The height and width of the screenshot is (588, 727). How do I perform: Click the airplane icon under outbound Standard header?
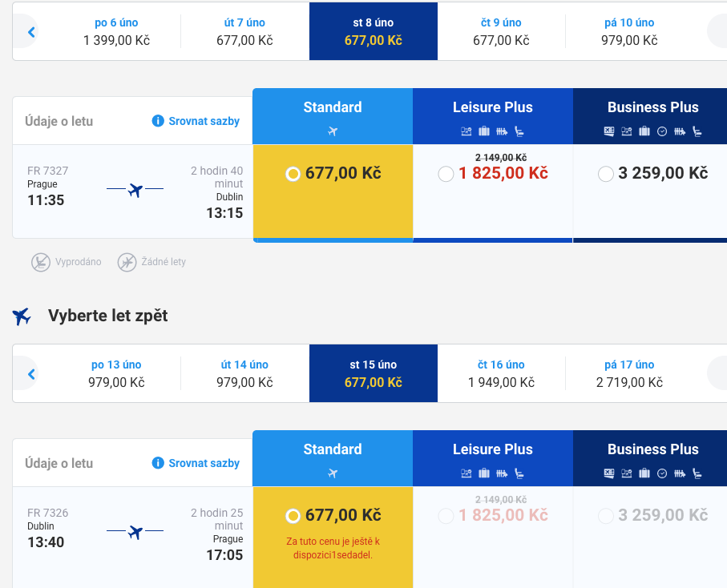point(333,131)
